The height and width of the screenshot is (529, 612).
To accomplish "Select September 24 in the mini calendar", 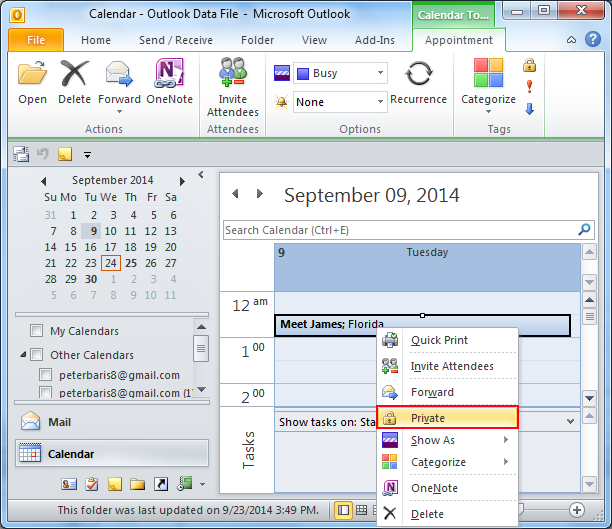I will 111,263.
